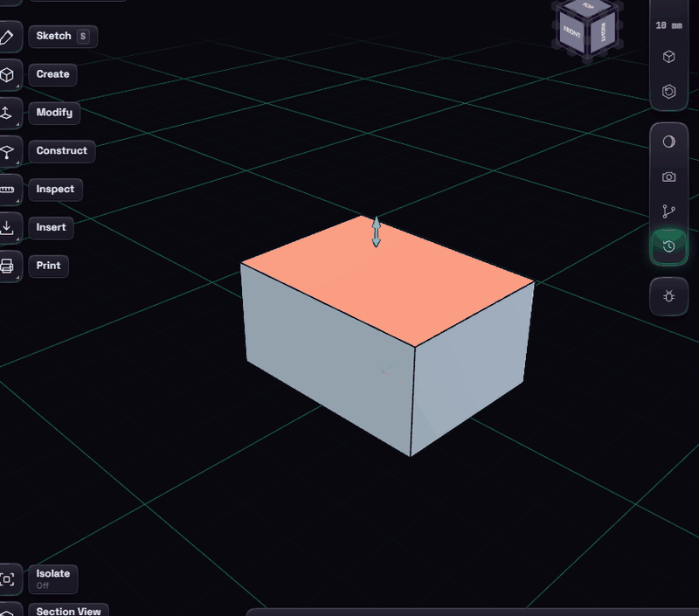Open the Create cube icon tool

6,75
